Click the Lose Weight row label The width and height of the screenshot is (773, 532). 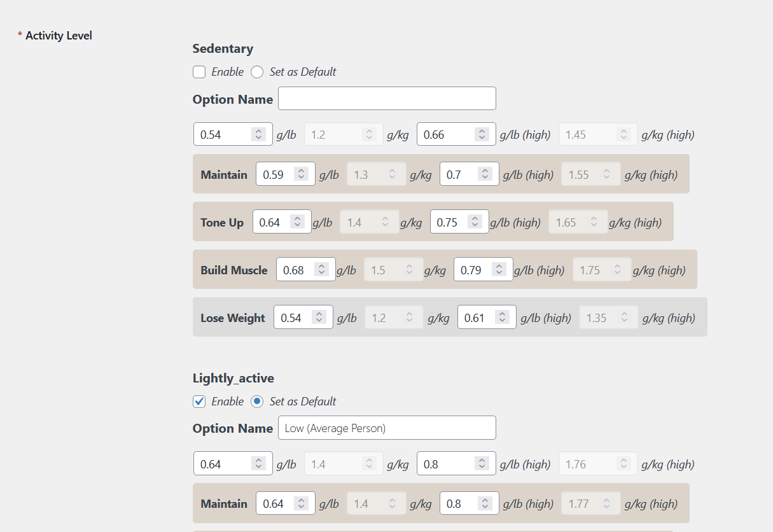(233, 318)
